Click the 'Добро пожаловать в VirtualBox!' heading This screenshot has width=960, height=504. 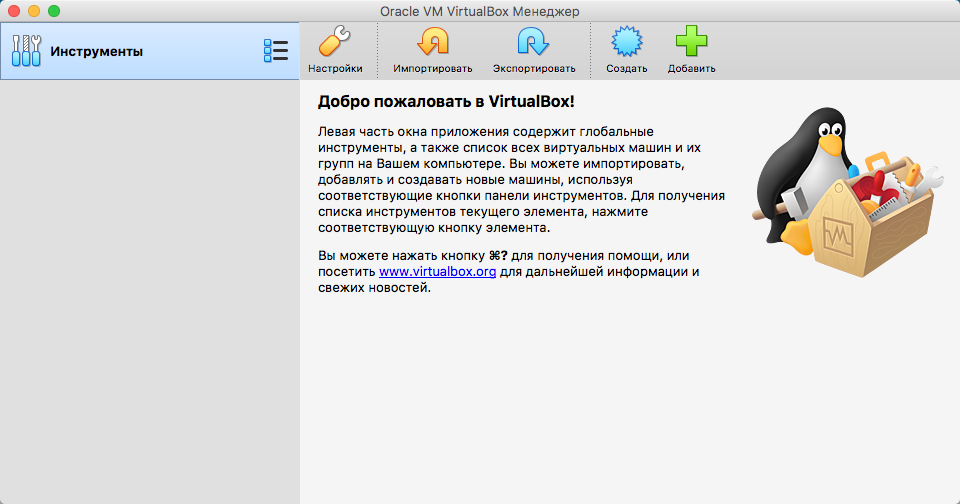[446, 102]
